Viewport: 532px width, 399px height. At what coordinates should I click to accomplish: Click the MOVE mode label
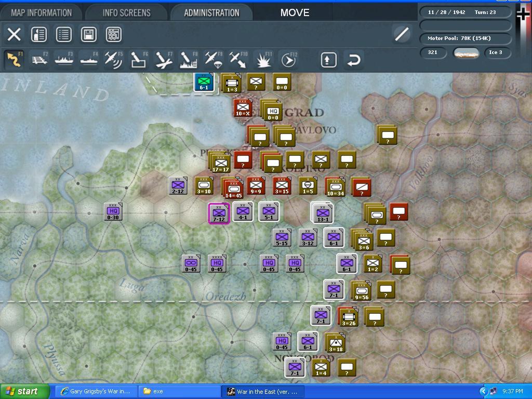(x=295, y=13)
